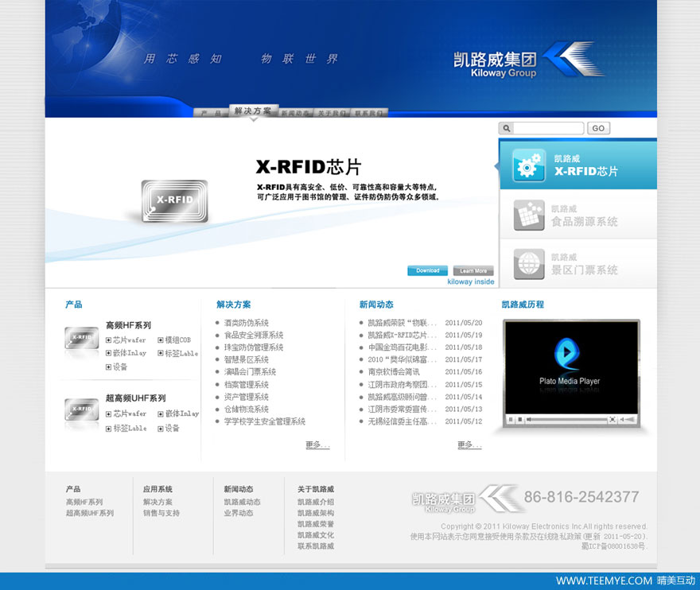Image resolution: width=700 pixels, height=590 pixels.
Task: Click the Plato Media Player play logo
Action: (x=566, y=353)
